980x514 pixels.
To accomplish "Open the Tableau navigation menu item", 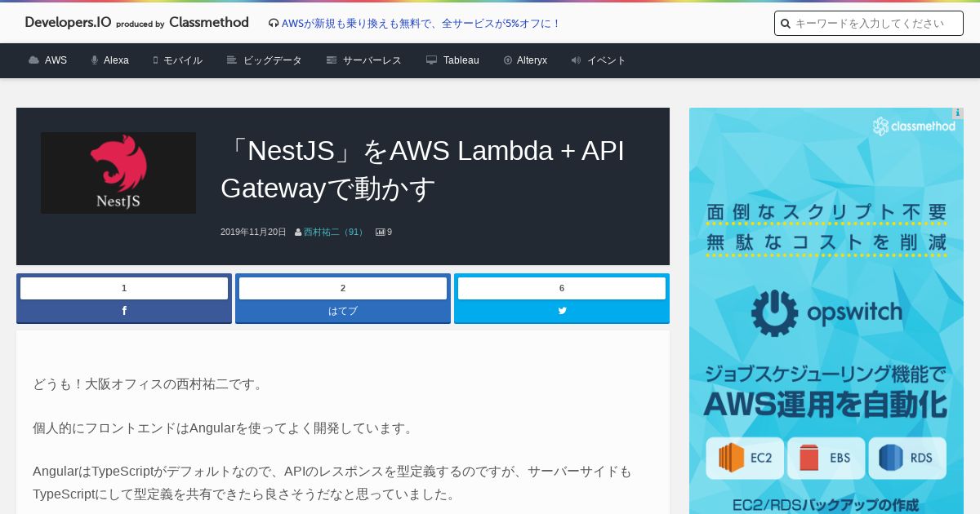I will click(461, 60).
